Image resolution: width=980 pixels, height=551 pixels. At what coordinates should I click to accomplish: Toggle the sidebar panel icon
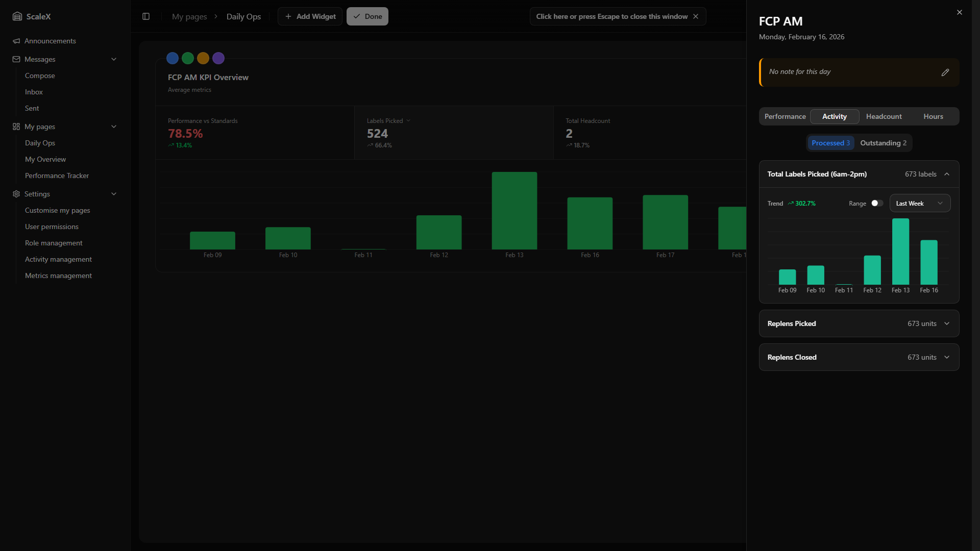(146, 16)
